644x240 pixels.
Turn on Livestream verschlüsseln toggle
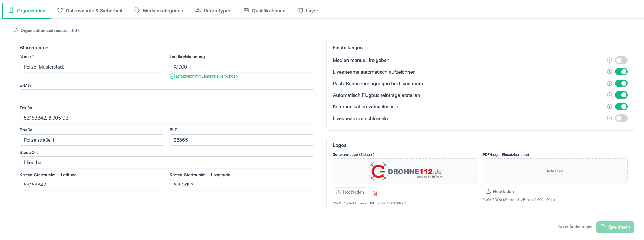(x=621, y=118)
